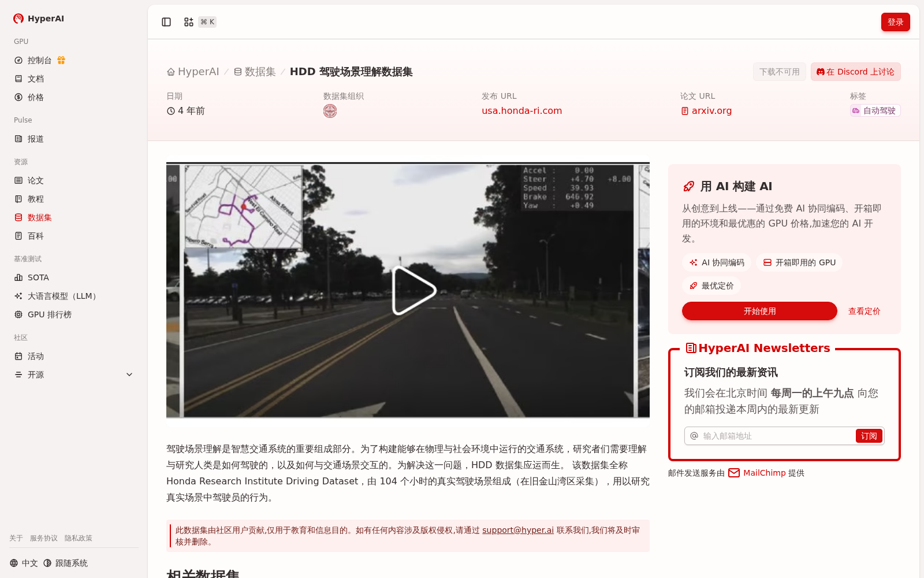This screenshot has width=924, height=578.
Task: Click 隐私政策 footer link
Action: coord(79,538)
